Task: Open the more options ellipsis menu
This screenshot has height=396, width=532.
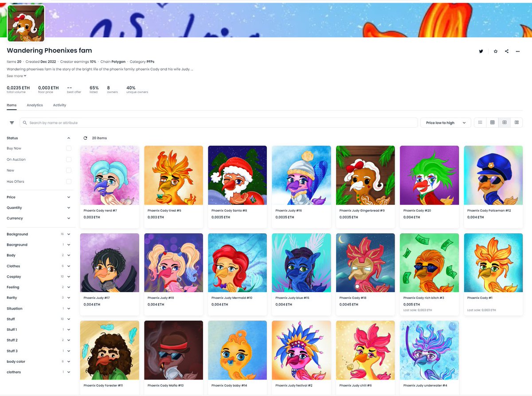Action: 518,51
